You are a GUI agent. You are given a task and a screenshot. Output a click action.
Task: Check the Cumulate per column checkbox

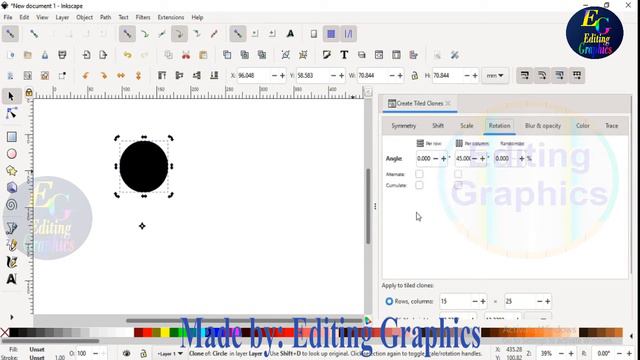coord(458,185)
